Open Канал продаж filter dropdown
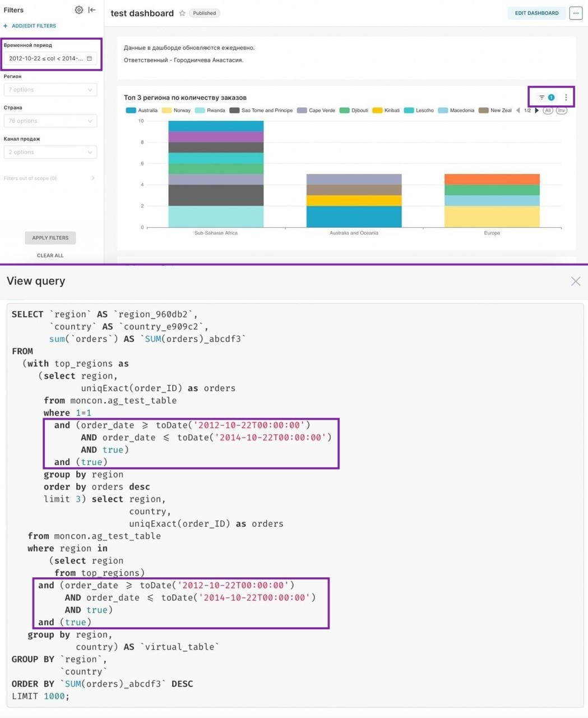Image resolution: width=588 pixels, height=718 pixels. pyautogui.click(x=50, y=153)
